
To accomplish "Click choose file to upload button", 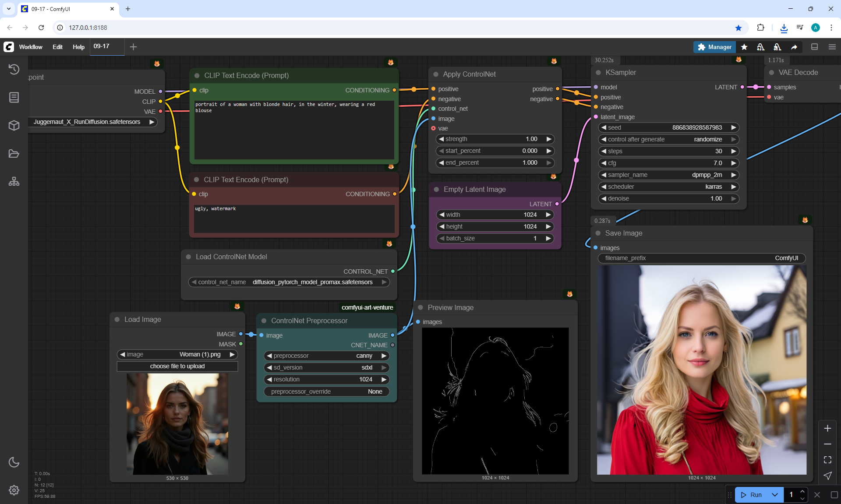I will (x=177, y=366).
